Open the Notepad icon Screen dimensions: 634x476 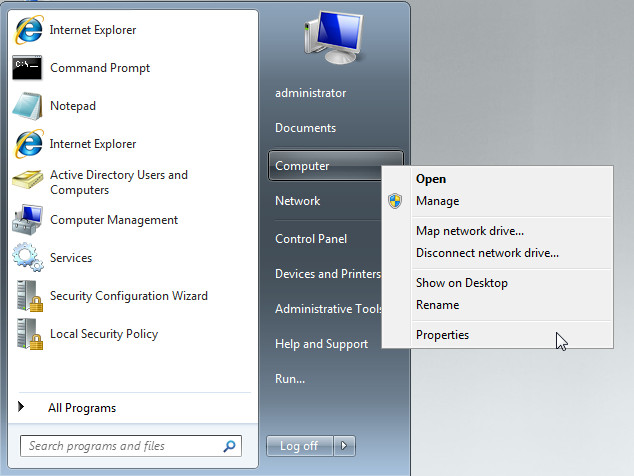click(x=27, y=106)
